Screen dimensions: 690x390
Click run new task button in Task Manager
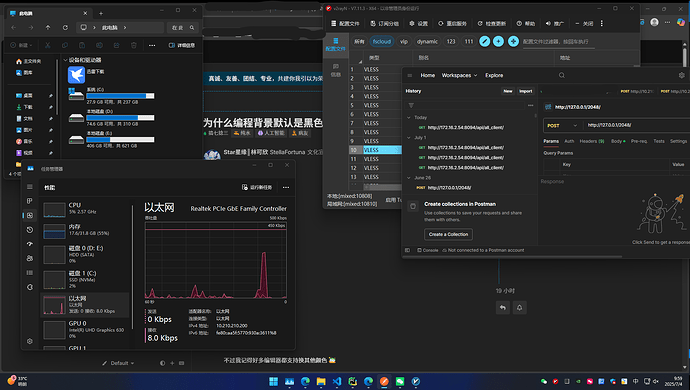click(x=257, y=187)
